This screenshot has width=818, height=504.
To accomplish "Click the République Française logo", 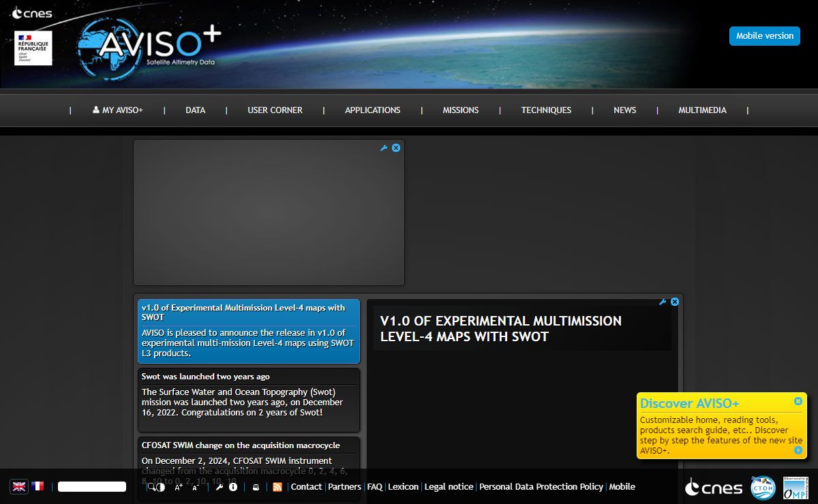I will (x=33, y=48).
